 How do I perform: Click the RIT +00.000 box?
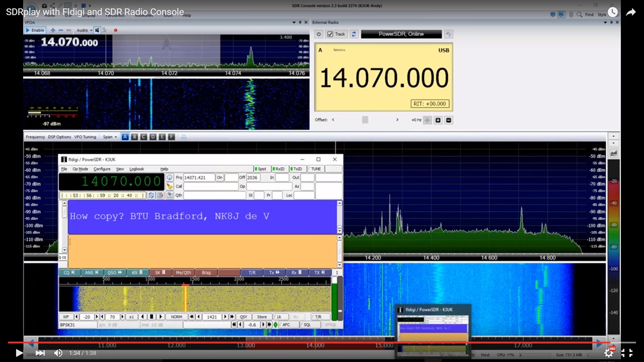430,104
